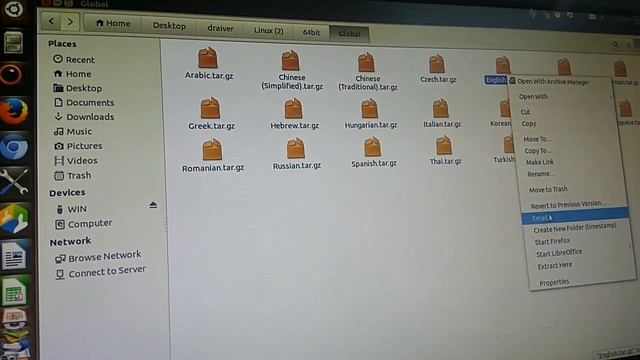The image size is (640, 360).
Task: Select the Arabic.tar.gz archive
Action: [x=209, y=64]
